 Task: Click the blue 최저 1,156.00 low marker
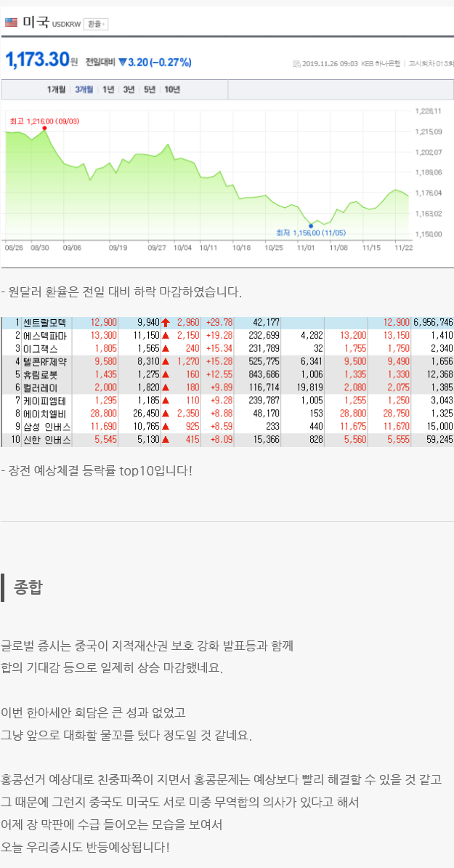click(x=311, y=225)
